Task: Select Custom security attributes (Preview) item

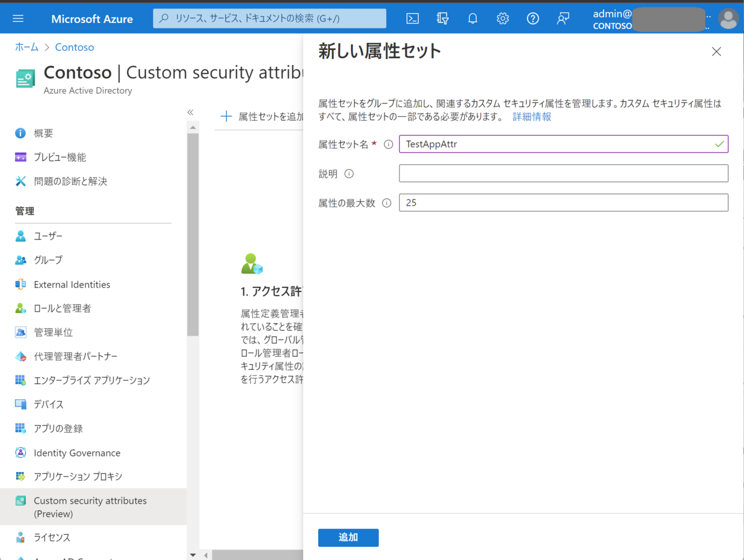Action: pyautogui.click(x=93, y=507)
